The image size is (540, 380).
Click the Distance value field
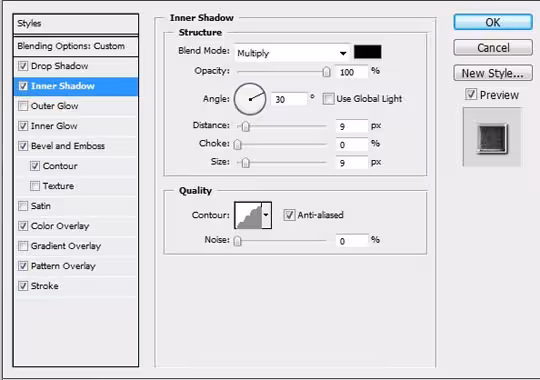coord(352,126)
